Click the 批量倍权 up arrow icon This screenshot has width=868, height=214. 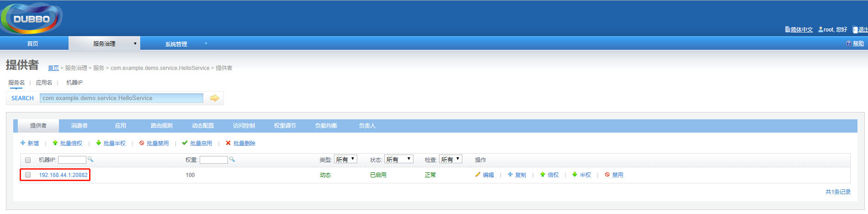[55, 143]
